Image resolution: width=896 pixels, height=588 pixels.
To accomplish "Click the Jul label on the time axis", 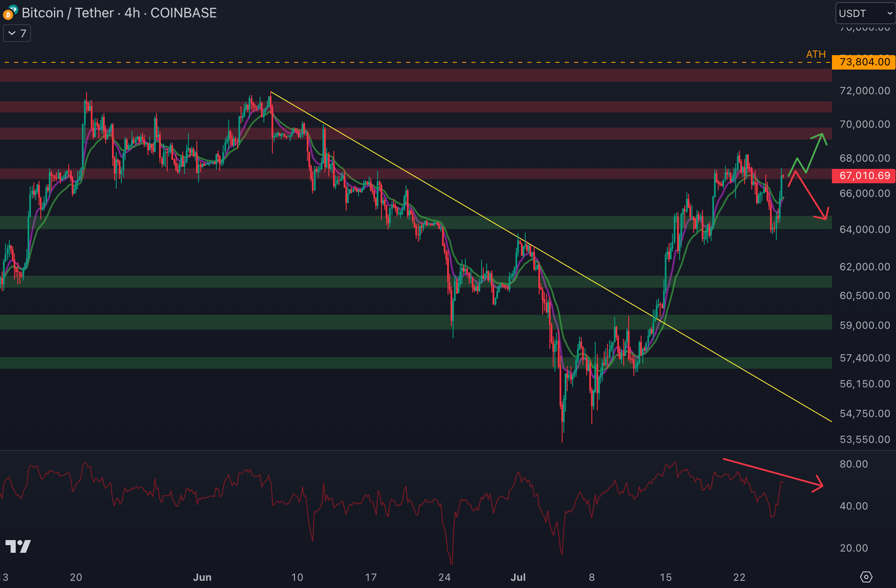I will pos(518,577).
